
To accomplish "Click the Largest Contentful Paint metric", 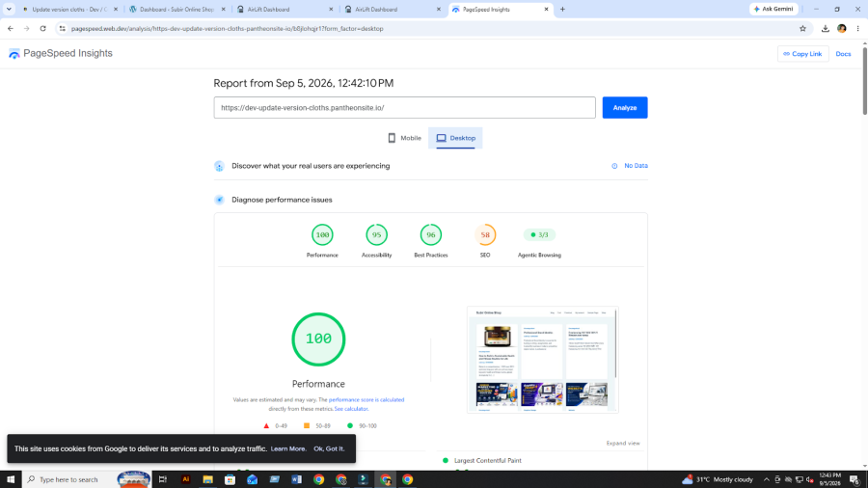I will (488, 460).
